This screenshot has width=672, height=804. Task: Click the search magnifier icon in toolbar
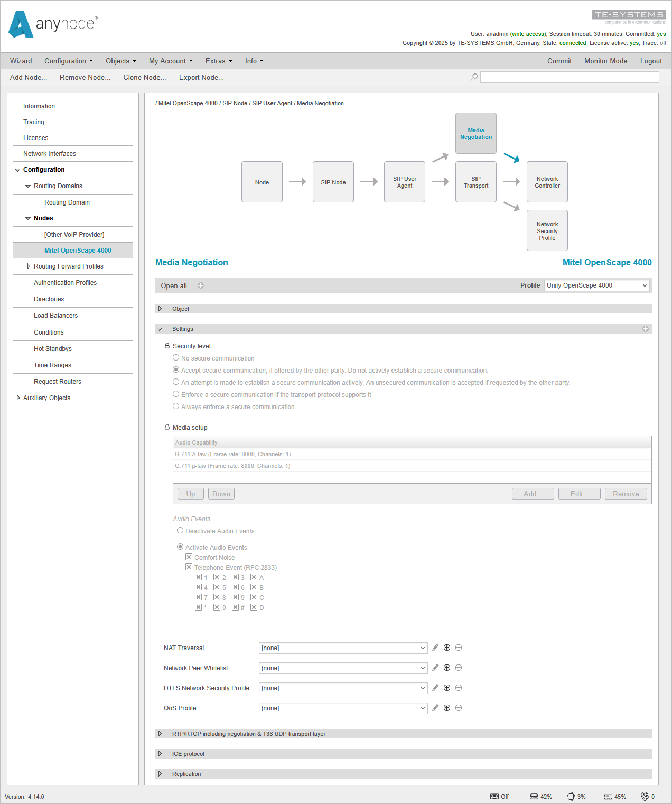point(474,77)
